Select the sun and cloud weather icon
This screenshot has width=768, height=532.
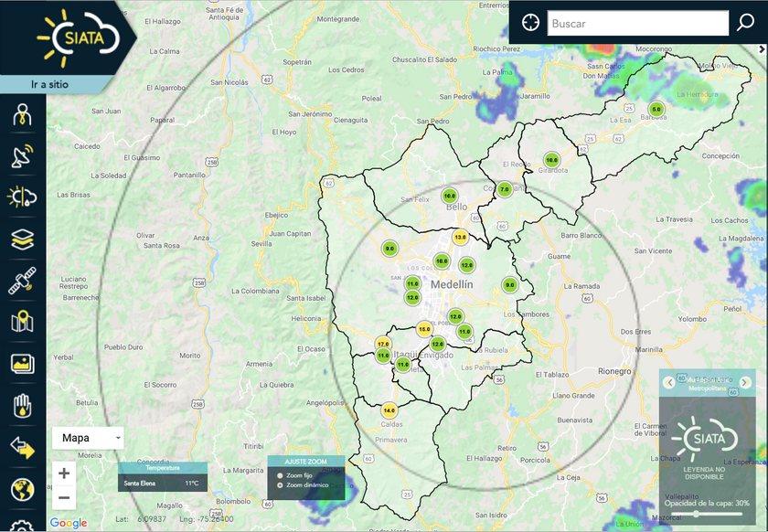[22, 197]
